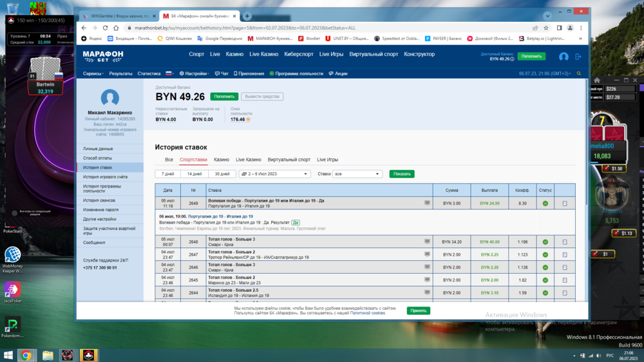Open the user profile icon in header
The width and height of the screenshot is (644, 362).
pos(563,57)
